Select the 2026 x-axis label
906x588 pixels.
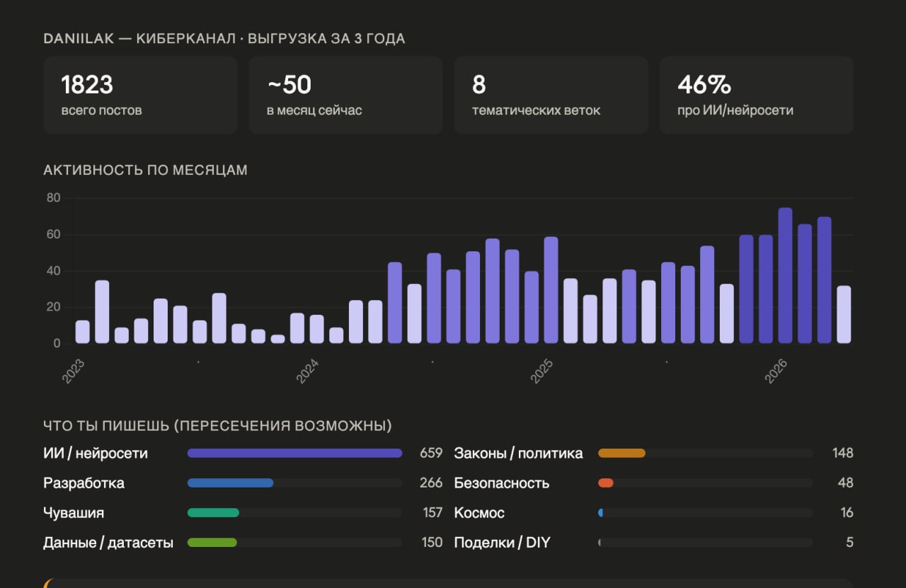pyautogui.click(x=776, y=371)
